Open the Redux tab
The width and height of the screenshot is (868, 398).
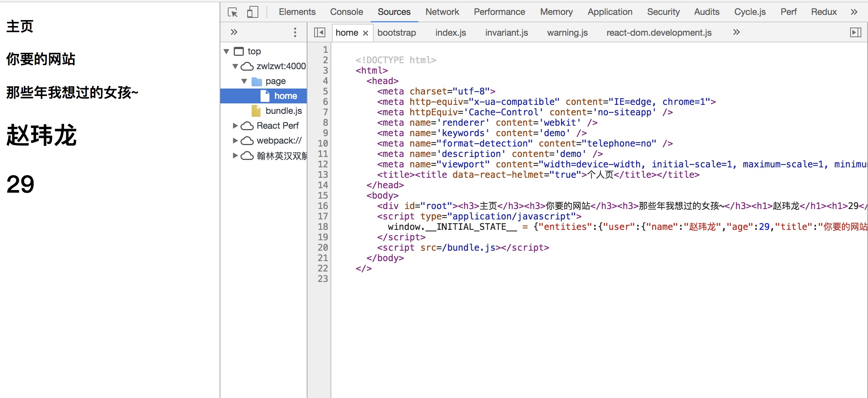click(824, 12)
